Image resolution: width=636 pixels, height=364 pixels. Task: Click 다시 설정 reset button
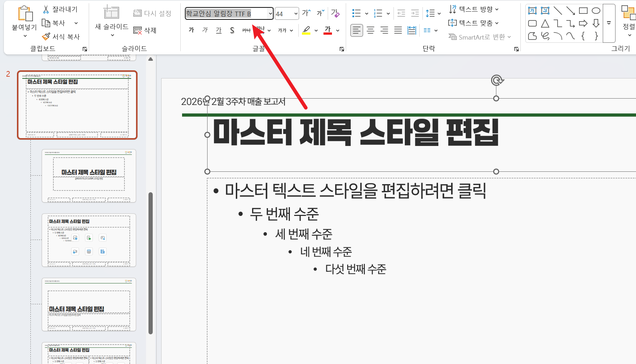tap(152, 13)
